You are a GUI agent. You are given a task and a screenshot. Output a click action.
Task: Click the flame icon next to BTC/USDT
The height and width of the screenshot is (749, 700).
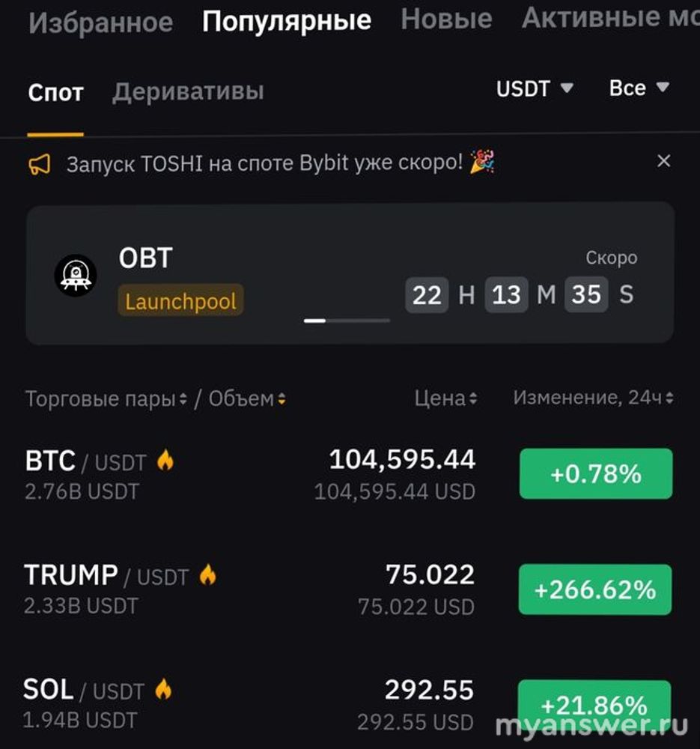point(165,461)
